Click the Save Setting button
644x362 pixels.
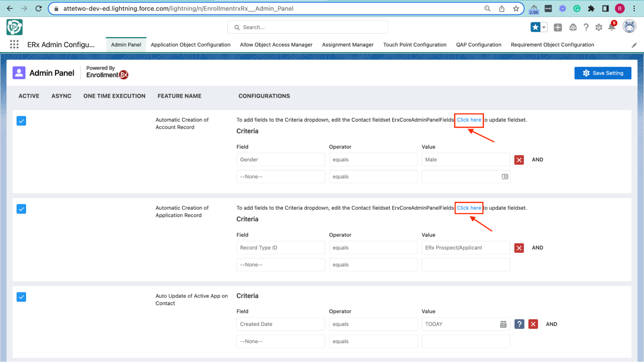point(602,73)
